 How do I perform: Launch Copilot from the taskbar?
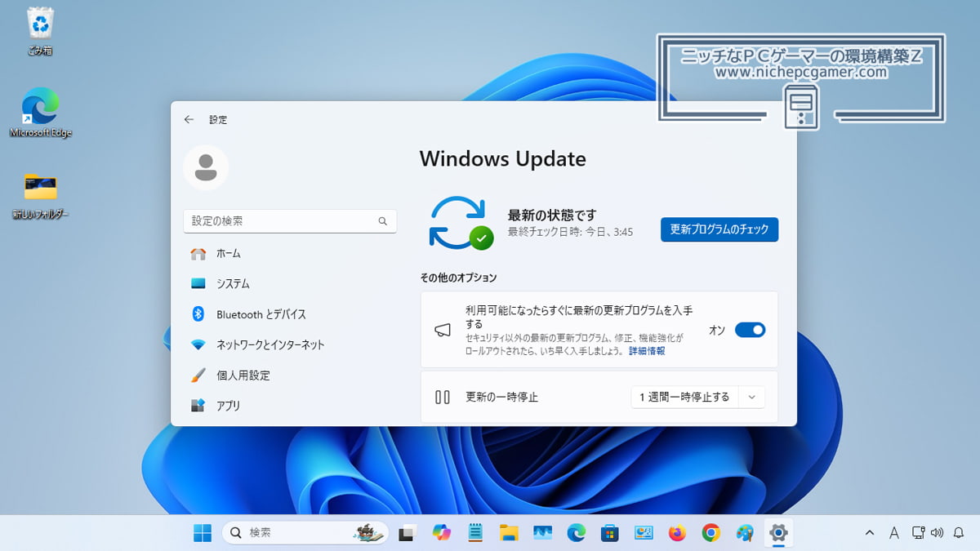point(441,533)
